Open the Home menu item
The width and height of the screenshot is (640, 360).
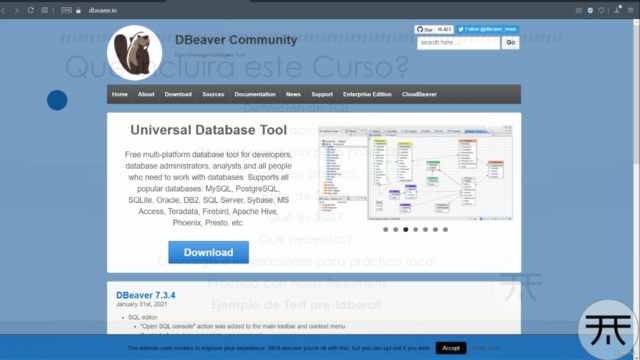click(120, 94)
